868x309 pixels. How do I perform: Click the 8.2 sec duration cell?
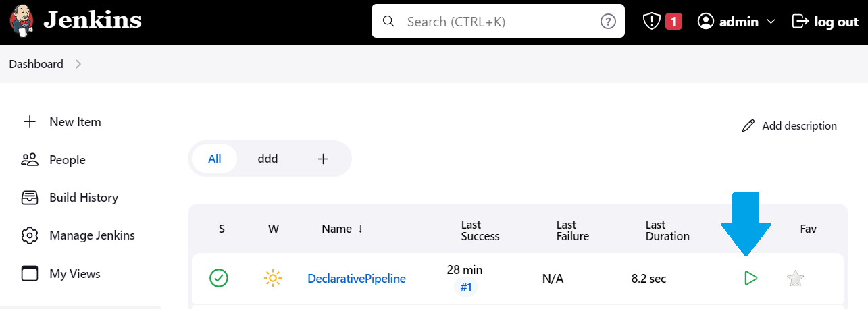pyautogui.click(x=648, y=278)
